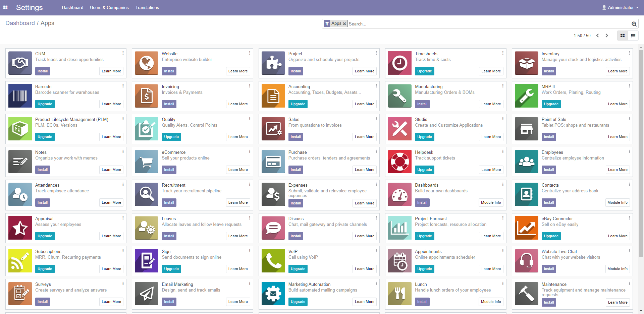644x314 pixels.
Task: Open the Leaves card options menu
Action: [250, 218]
